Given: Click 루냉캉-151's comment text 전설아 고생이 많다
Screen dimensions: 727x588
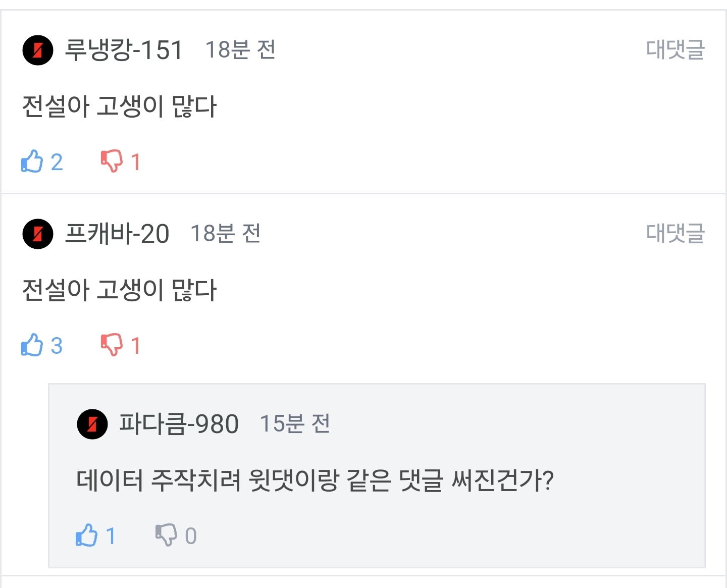Looking at the screenshot, I should pos(119,106).
